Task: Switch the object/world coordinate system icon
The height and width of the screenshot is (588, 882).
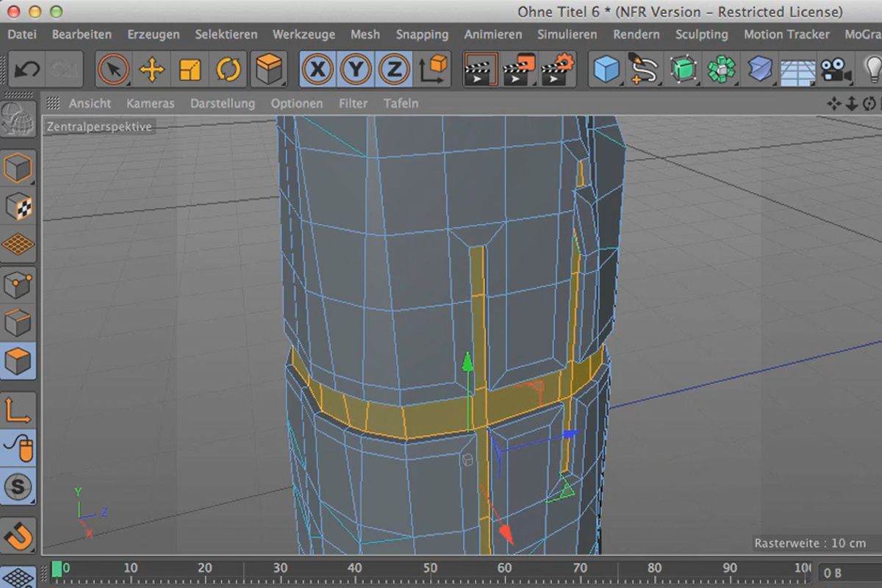Action: [x=434, y=70]
